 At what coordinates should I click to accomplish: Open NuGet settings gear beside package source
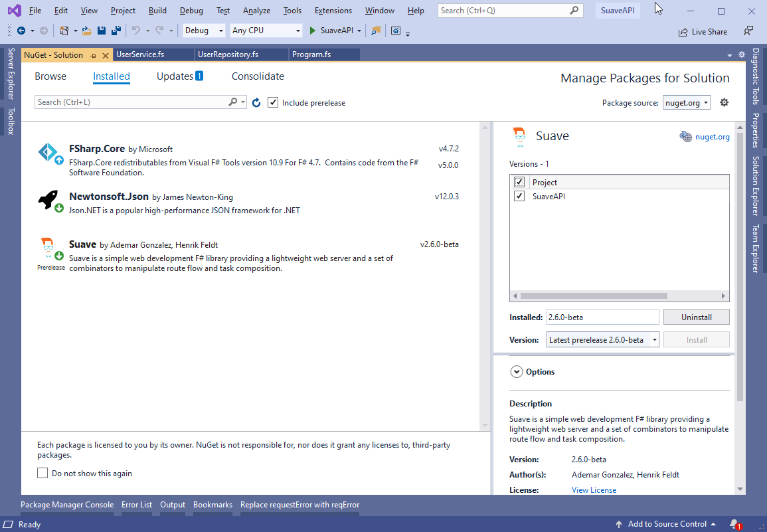[x=724, y=102]
